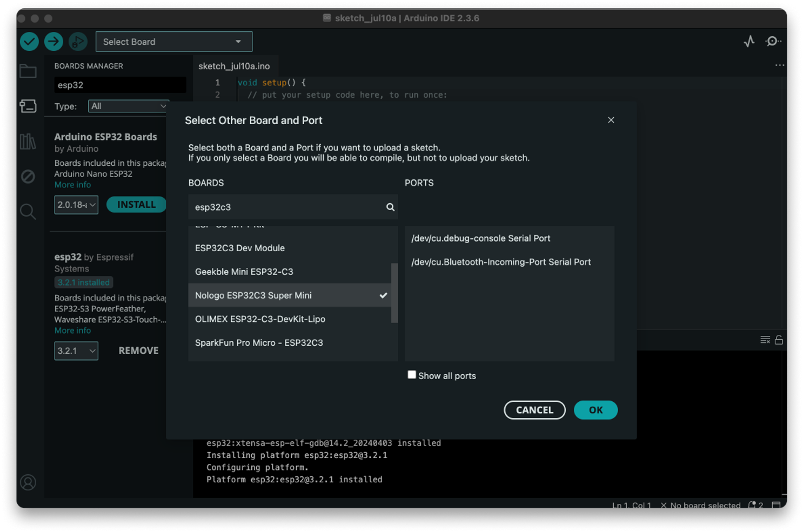803x532 pixels.
Task: Open the user account icon
Action: 28,482
